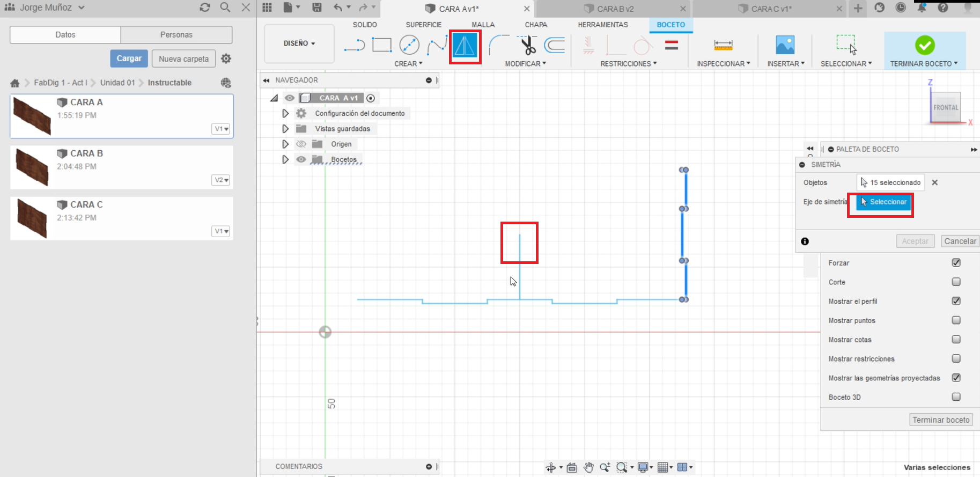Switch to the SOLIDO ribbon tab

coord(365,25)
